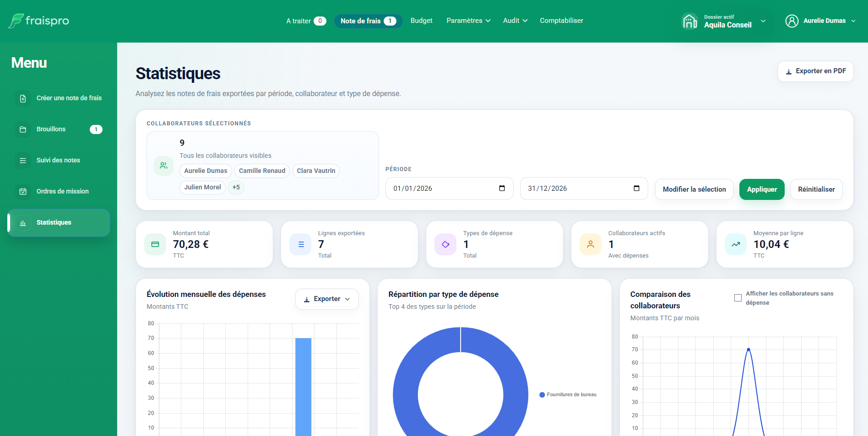Click the 70,28 € total amount value
The image size is (868, 436).
click(191, 244)
